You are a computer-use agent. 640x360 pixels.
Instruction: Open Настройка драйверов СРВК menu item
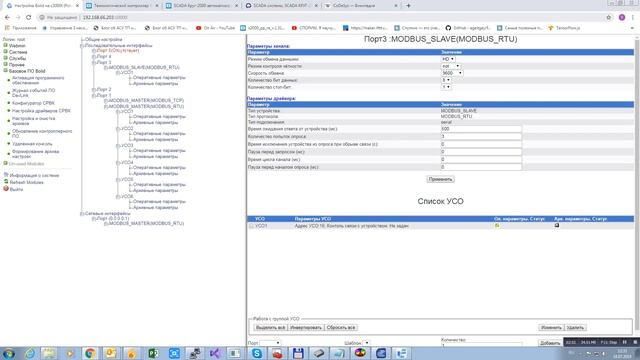(41, 111)
